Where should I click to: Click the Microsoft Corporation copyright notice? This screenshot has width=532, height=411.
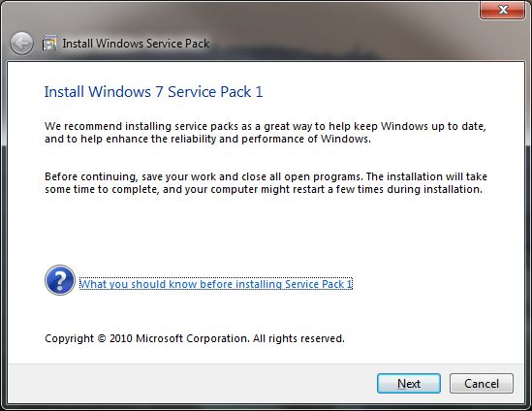[x=195, y=338]
